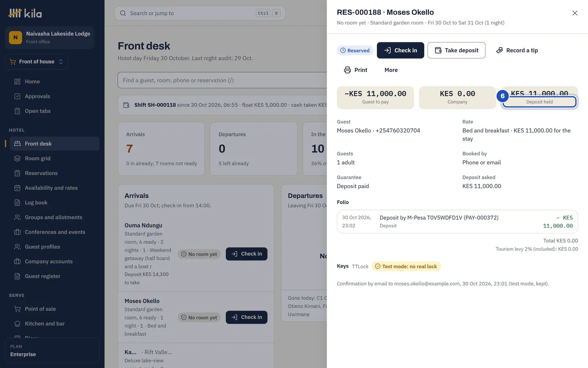This screenshot has height=368, width=588.
Task: Open Reservations from the sidebar
Action: pyautogui.click(x=55, y=173)
